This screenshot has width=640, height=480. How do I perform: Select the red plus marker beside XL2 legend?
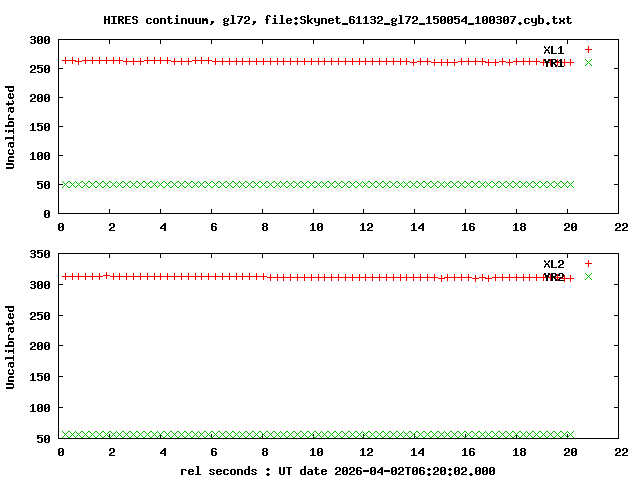coord(588,263)
